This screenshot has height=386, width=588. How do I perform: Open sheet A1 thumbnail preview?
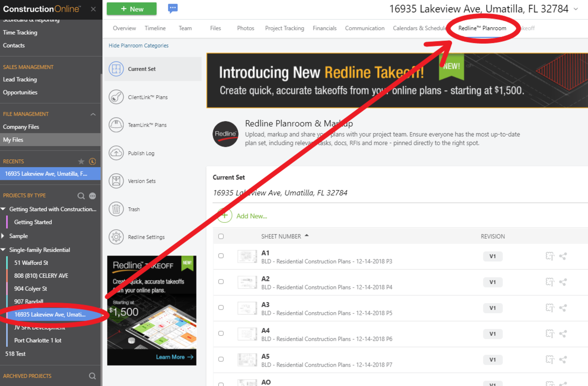coord(247,257)
